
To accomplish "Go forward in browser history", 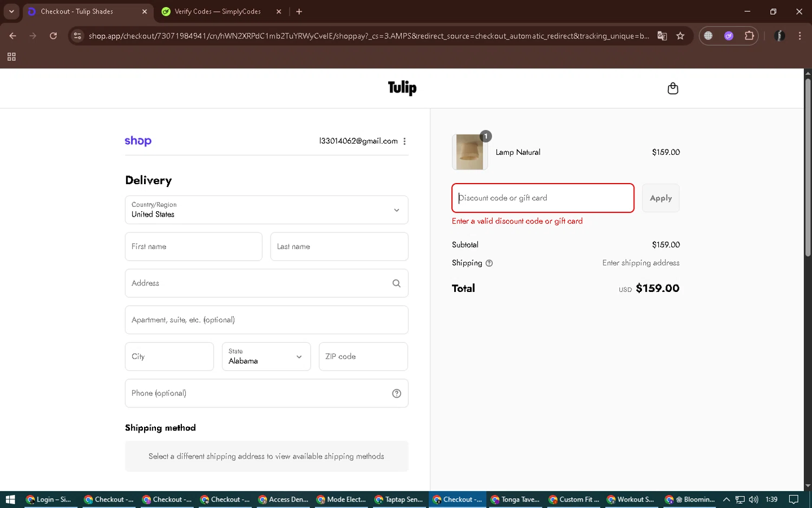I will click(33, 36).
